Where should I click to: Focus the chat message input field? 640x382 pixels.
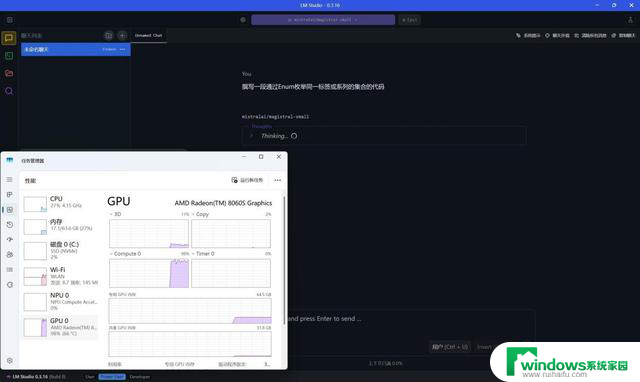point(410,318)
